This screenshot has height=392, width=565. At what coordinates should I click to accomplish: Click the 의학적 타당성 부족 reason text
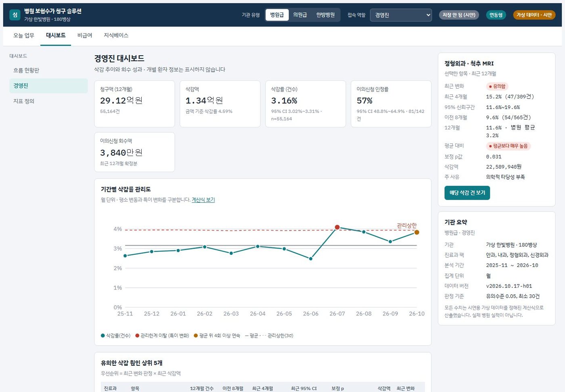pos(505,177)
